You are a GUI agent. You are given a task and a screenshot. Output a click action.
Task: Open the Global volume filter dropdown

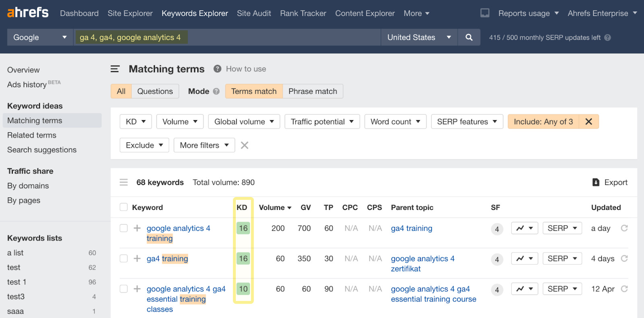click(244, 121)
